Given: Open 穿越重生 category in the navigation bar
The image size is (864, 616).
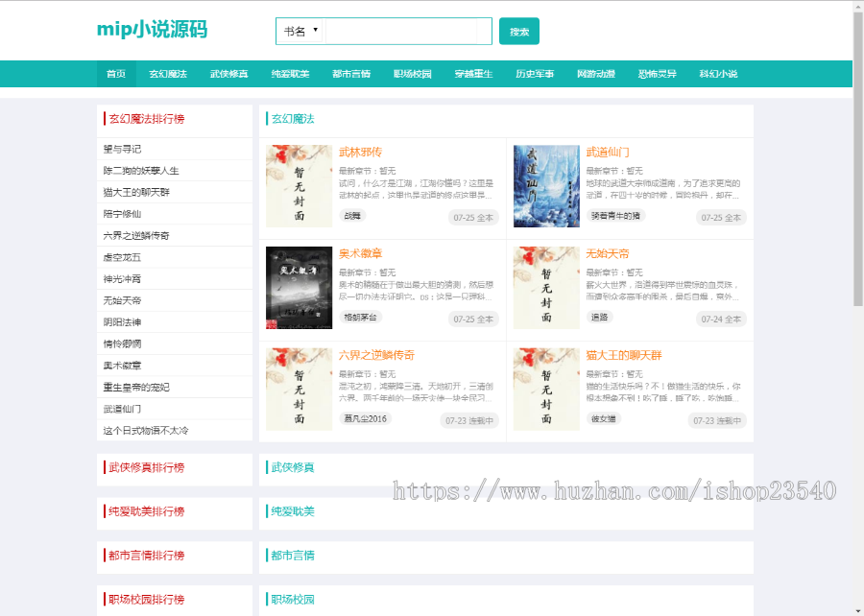Looking at the screenshot, I should [x=473, y=74].
